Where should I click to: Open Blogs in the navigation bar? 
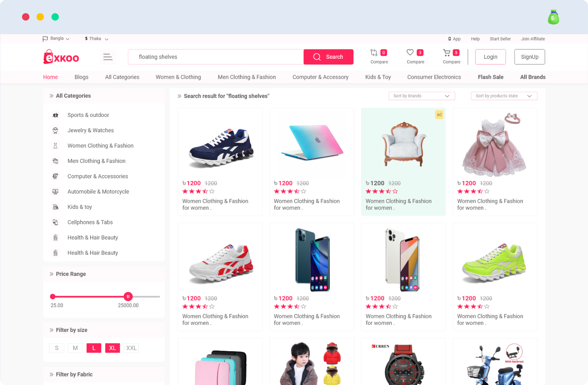click(82, 77)
